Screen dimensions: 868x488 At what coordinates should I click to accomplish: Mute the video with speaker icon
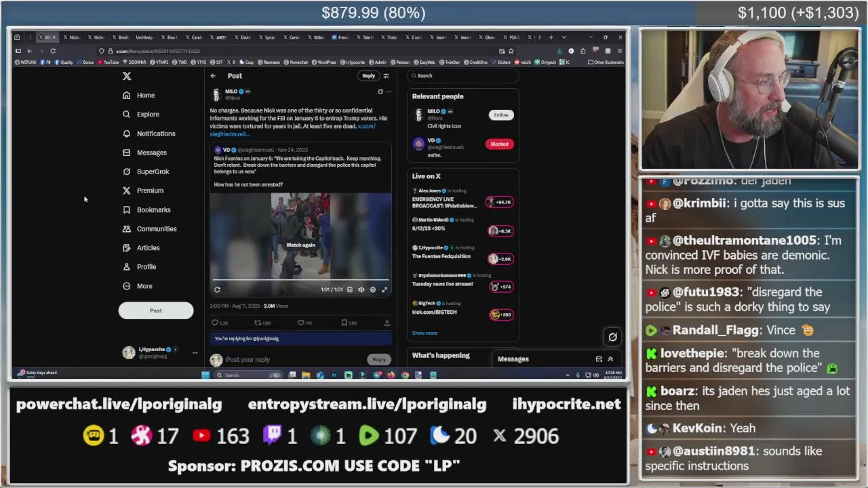361,289
